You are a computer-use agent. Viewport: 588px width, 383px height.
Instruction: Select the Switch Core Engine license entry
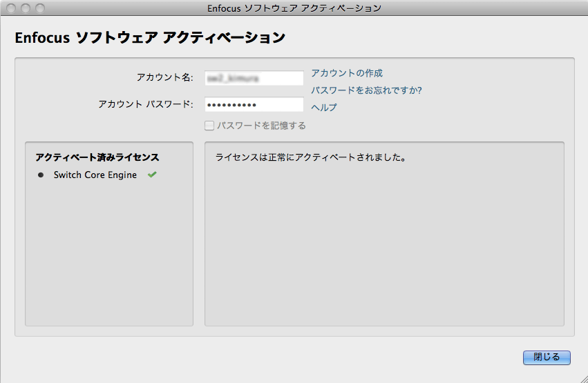click(x=95, y=175)
